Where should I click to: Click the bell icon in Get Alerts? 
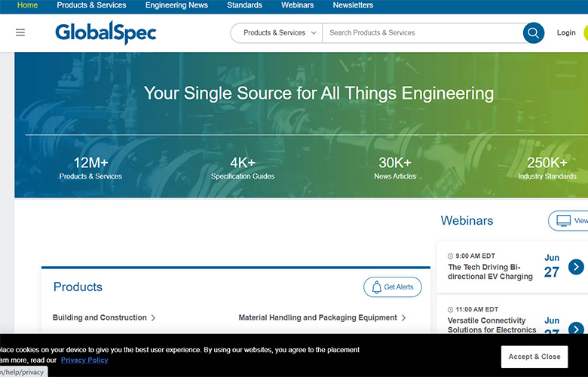[x=376, y=287]
